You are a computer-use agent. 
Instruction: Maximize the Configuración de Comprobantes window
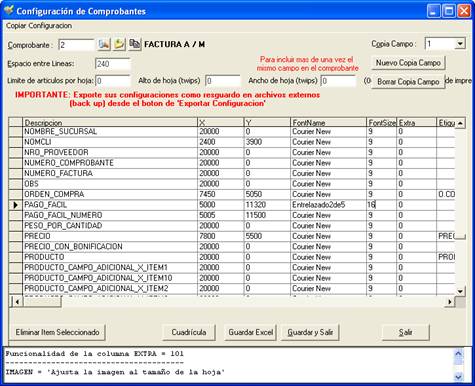[x=449, y=11]
